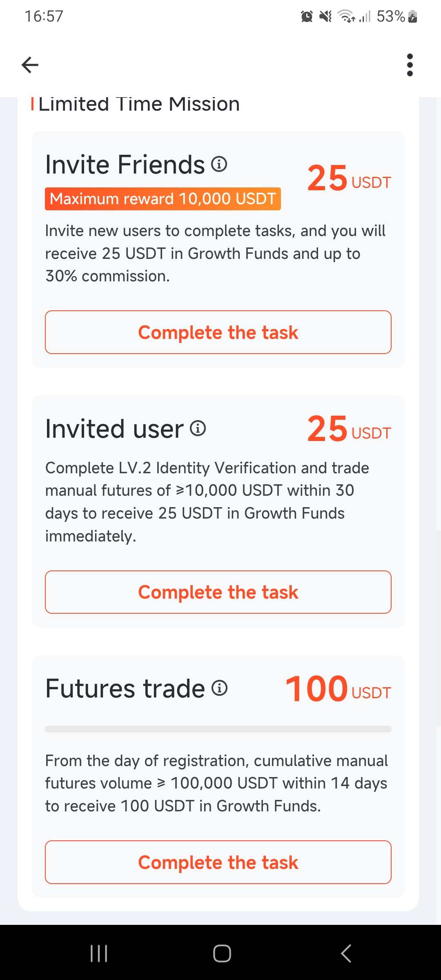Image resolution: width=441 pixels, height=980 pixels.
Task: Tap the Wi-Fi status icon
Action: pyautogui.click(x=346, y=16)
